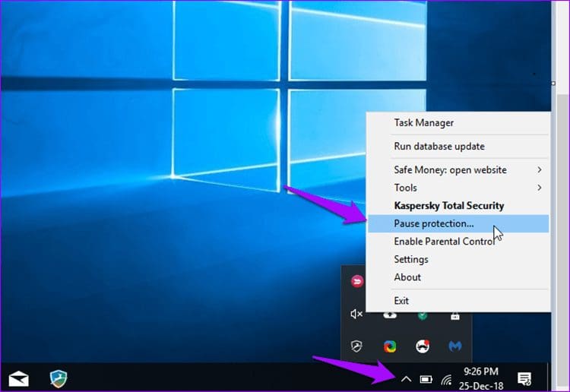
Task: Click the mustache face tray icon
Action: coord(423,346)
